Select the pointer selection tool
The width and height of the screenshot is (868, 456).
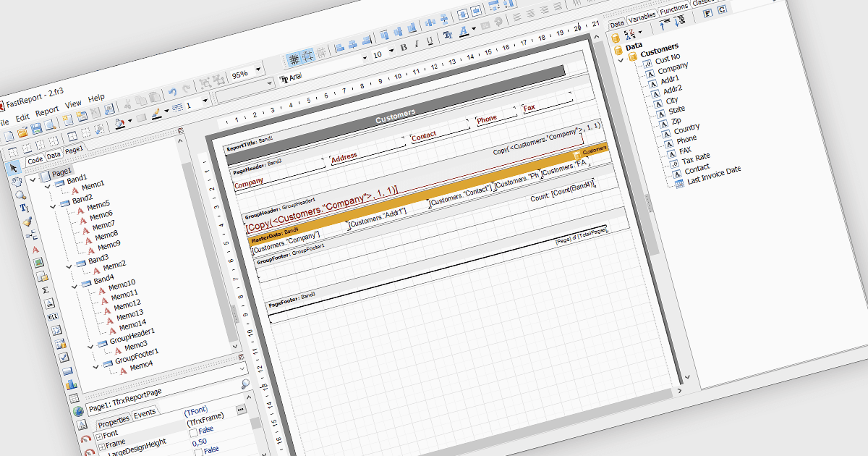pos(14,169)
